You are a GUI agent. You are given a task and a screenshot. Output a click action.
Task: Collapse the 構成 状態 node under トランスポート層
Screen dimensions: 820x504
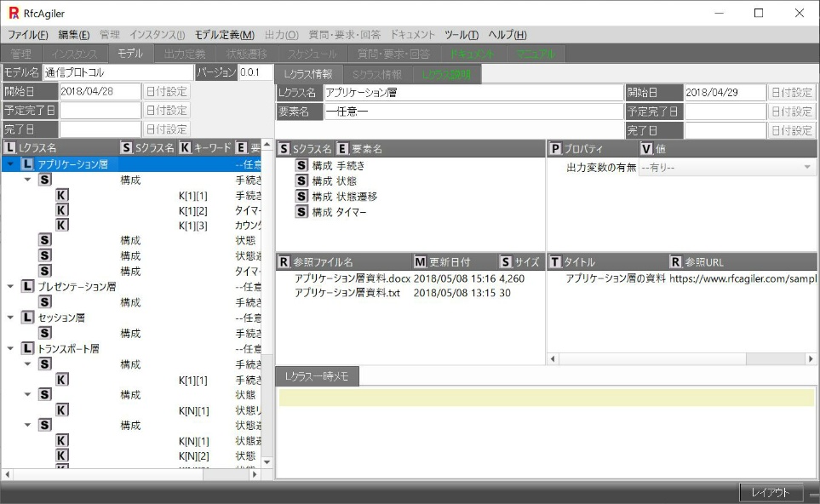click(28, 394)
